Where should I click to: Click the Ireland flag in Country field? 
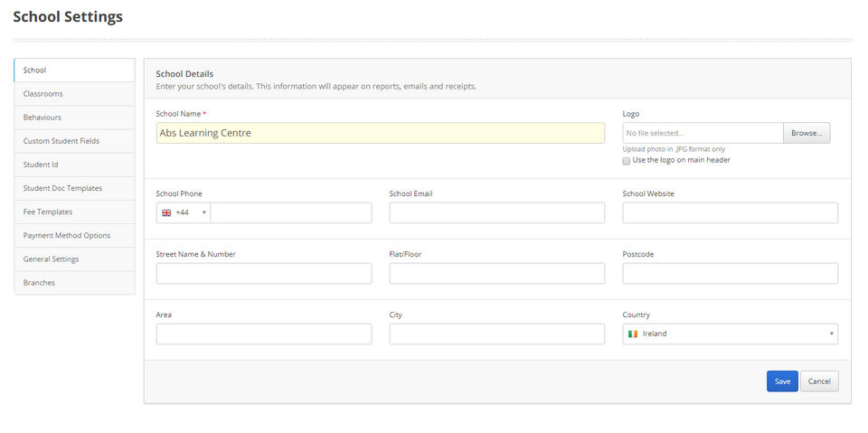[x=633, y=334]
